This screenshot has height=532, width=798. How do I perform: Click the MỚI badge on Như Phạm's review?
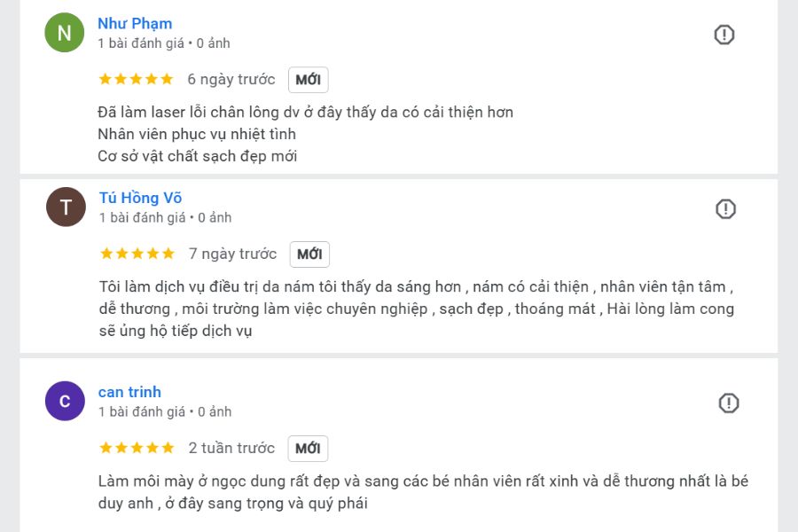[x=309, y=79]
